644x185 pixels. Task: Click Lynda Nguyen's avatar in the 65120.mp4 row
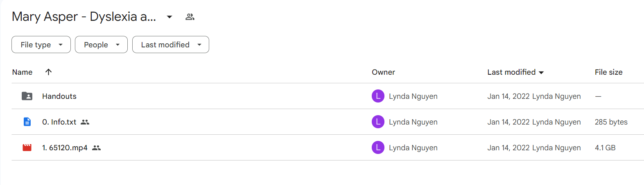click(x=378, y=147)
